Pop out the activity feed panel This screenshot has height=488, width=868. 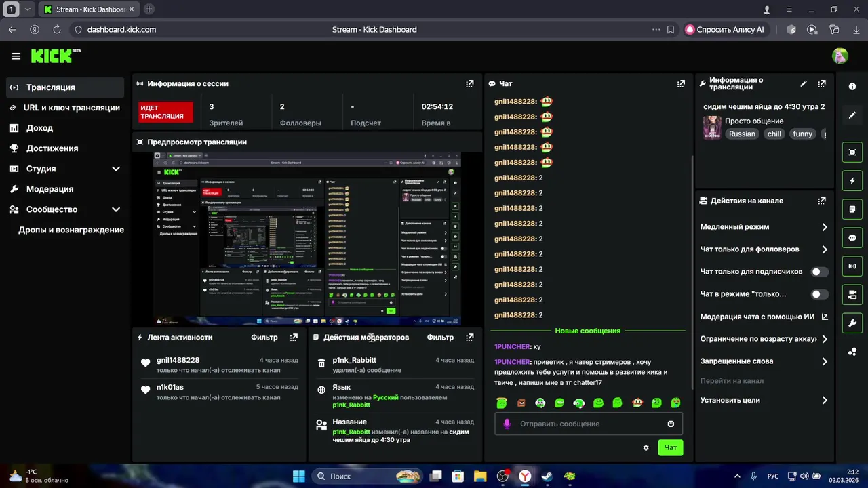pos(294,337)
